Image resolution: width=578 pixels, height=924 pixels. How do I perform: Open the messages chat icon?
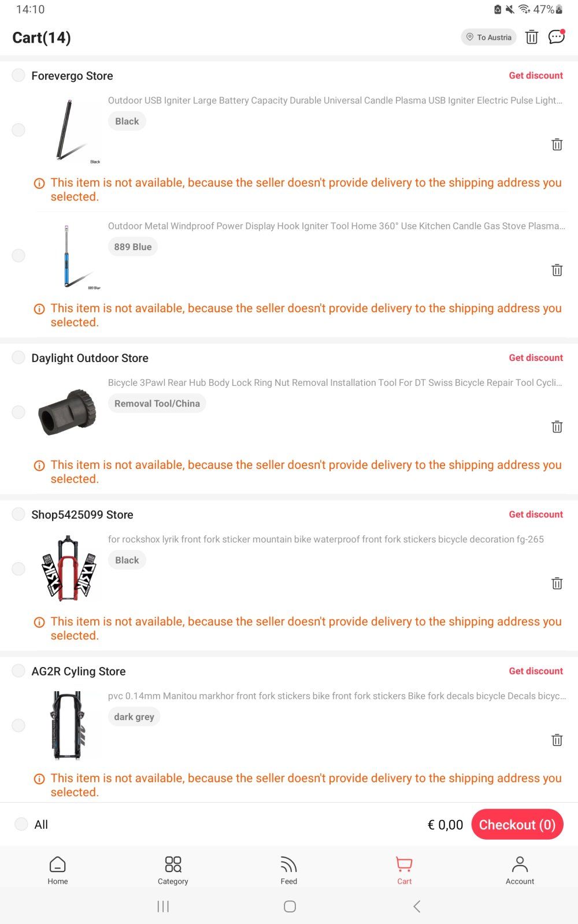click(x=556, y=37)
